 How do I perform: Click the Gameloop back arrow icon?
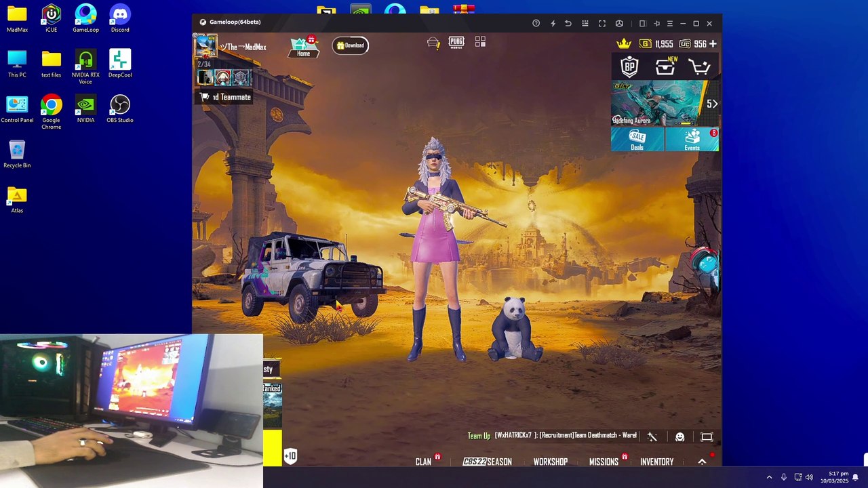[x=568, y=23]
